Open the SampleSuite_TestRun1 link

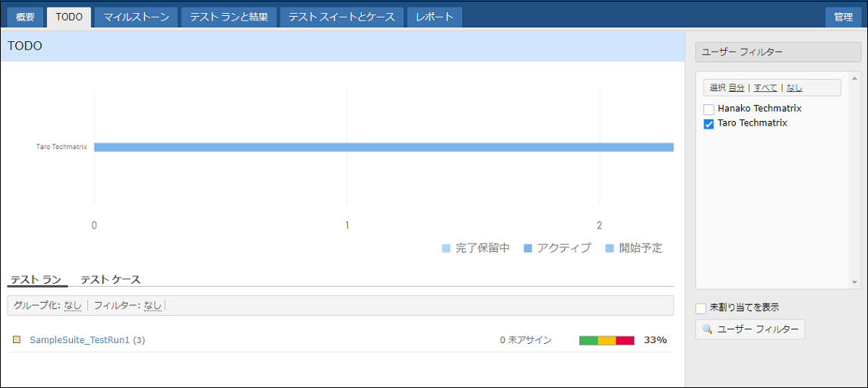[80, 340]
